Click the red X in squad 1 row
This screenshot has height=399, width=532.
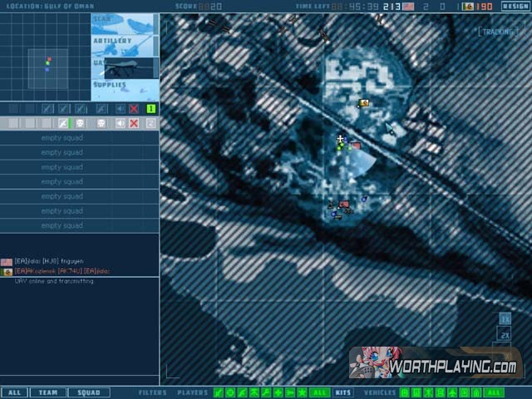(134, 109)
